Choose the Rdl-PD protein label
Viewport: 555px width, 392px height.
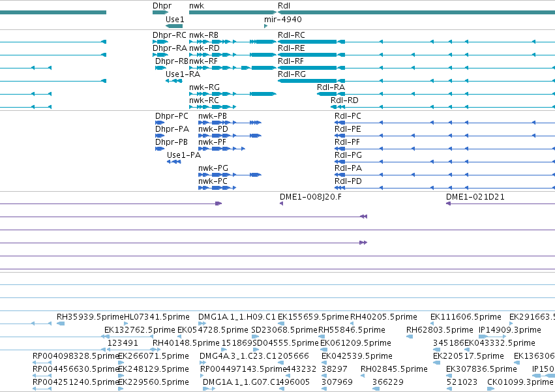click(348, 181)
